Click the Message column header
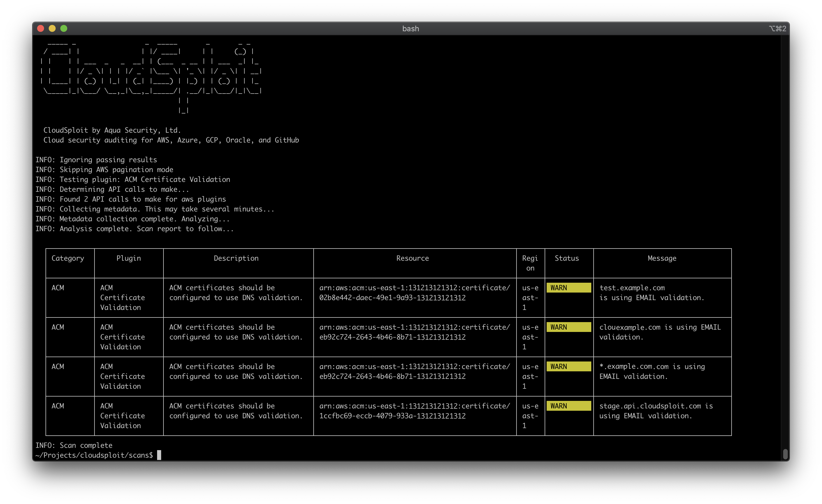The image size is (822, 504). pos(662,258)
